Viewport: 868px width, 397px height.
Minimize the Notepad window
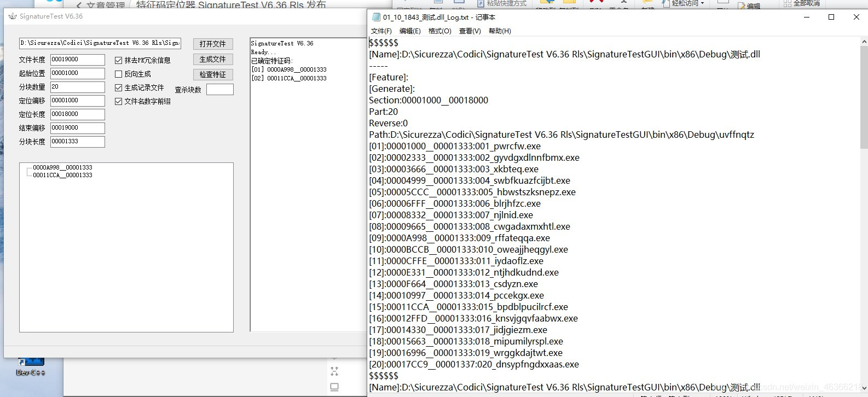pyautogui.click(x=806, y=17)
